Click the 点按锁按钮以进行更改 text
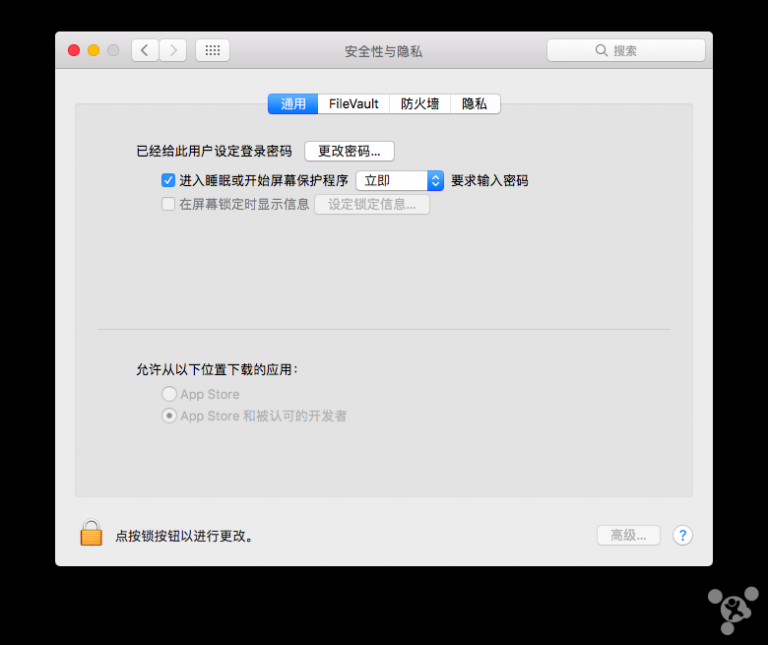This screenshot has height=645, width=768. 184,536
